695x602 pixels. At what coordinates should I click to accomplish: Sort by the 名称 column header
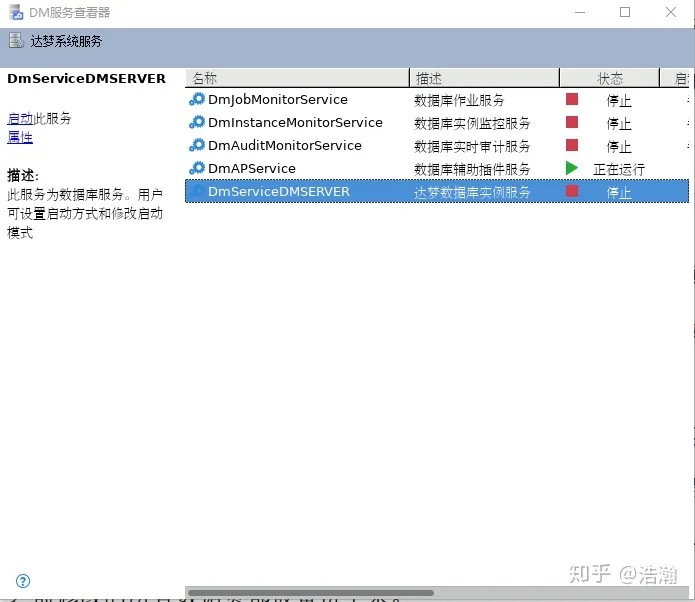coord(297,78)
